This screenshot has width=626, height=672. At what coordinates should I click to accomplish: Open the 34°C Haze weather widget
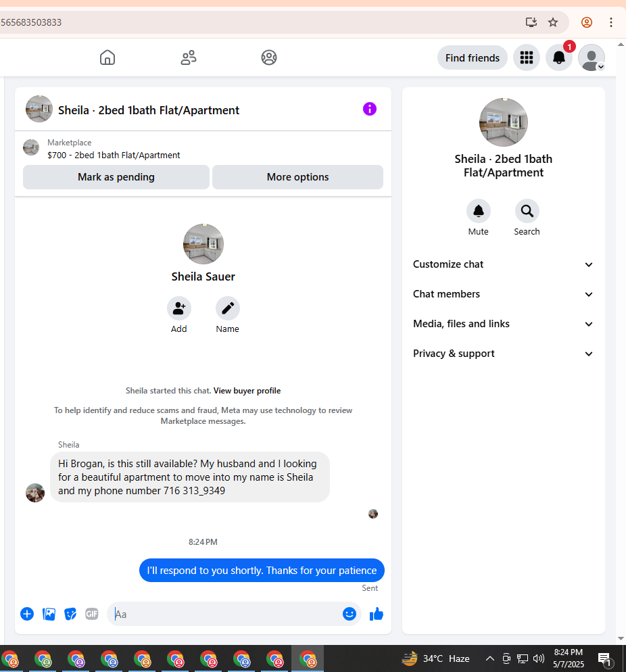(436, 658)
